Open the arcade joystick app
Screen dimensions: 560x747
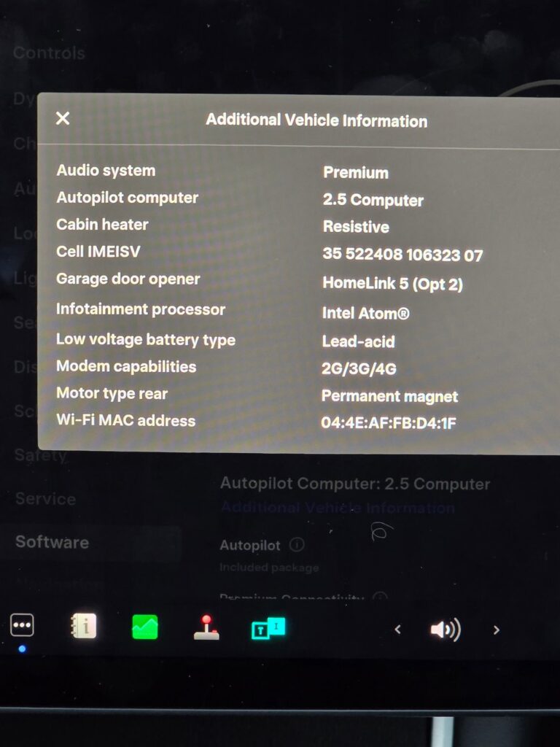pyautogui.click(x=206, y=627)
